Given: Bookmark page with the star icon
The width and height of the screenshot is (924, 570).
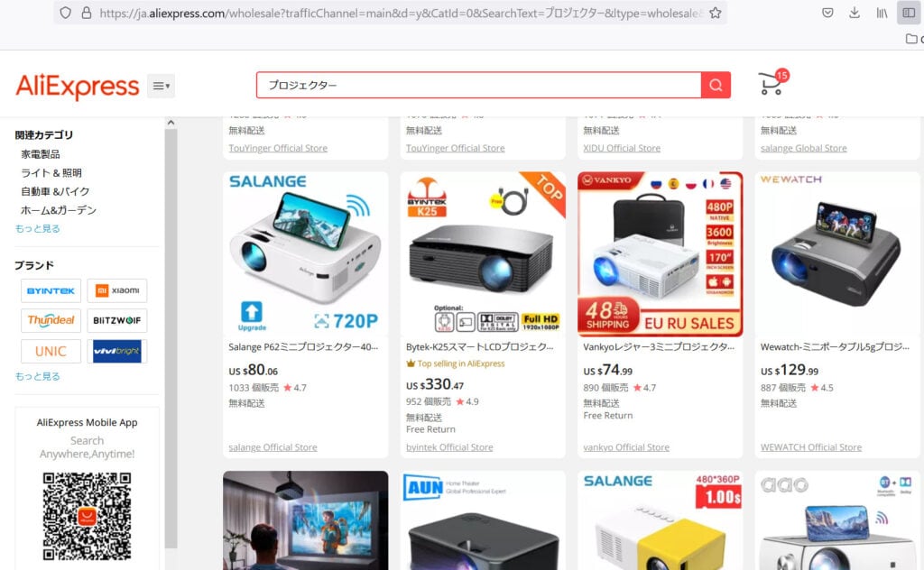Looking at the screenshot, I should click(716, 13).
